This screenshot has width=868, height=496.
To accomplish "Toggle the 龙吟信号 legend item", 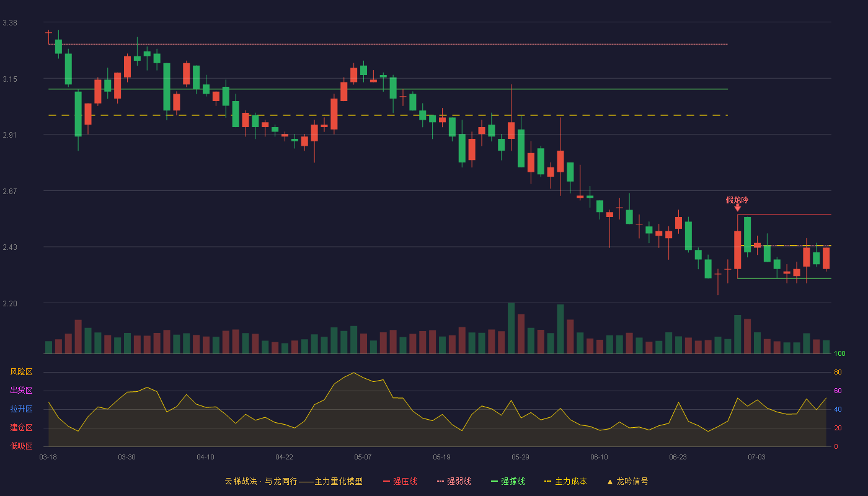I will coord(627,481).
